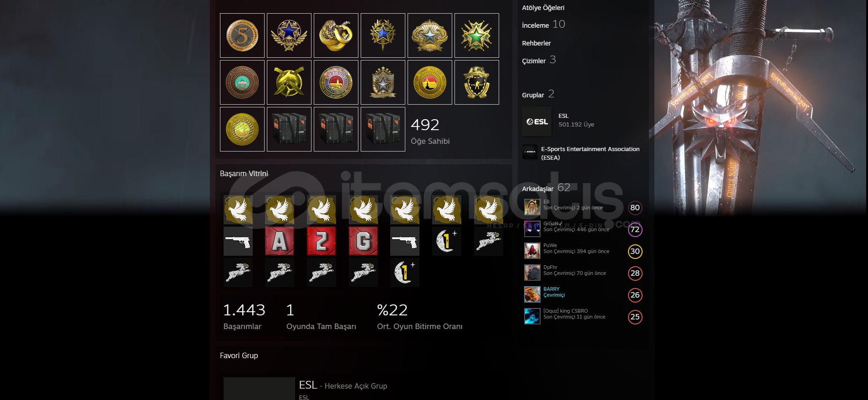
Task: Open the ESL favorite group title
Action: pyautogui.click(x=308, y=385)
